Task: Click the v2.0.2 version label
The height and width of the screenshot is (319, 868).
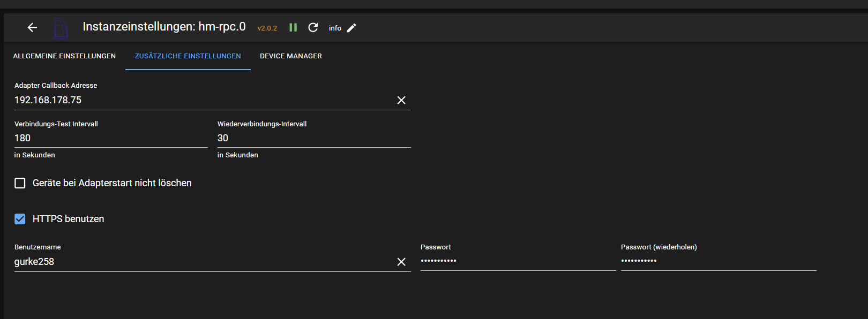Action: (x=267, y=28)
